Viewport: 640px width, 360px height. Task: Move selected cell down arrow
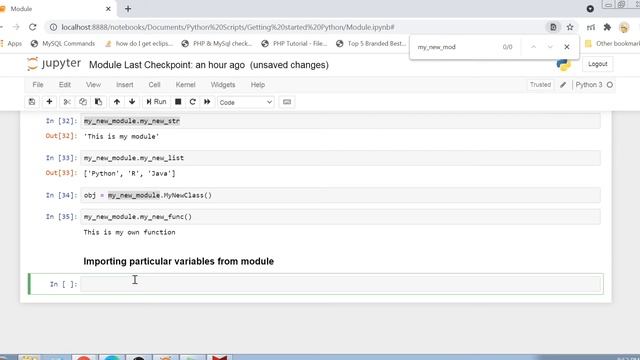[x=132, y=102]
